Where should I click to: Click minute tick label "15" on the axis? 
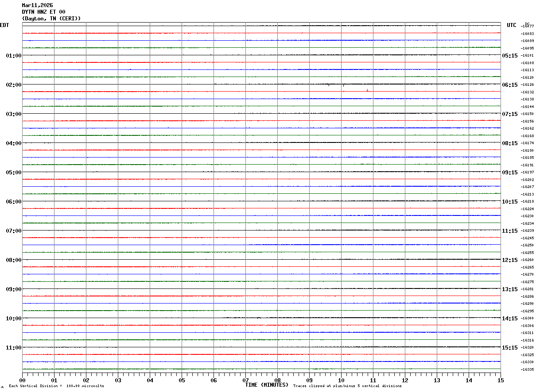click(501, 380)
